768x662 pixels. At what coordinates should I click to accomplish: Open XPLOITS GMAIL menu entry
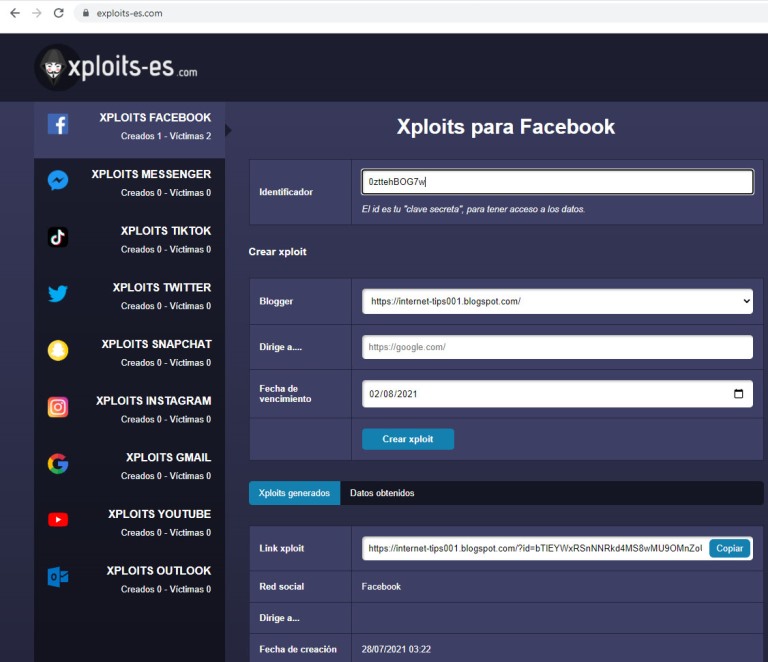(129, 470)
